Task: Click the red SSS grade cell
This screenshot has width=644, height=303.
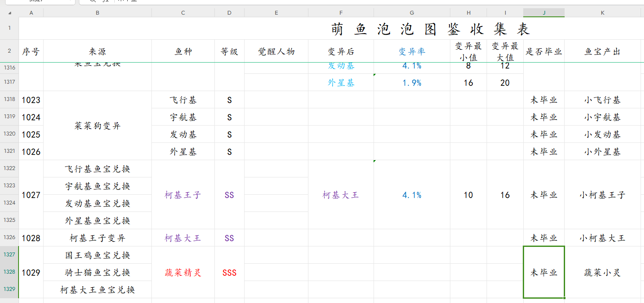Action: click(x=229, y=272)
